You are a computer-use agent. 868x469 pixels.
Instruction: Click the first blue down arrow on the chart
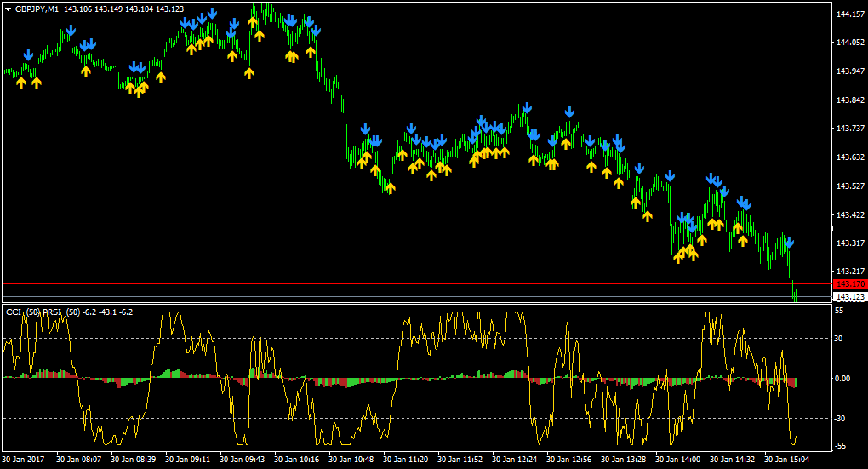coord(28,55)
